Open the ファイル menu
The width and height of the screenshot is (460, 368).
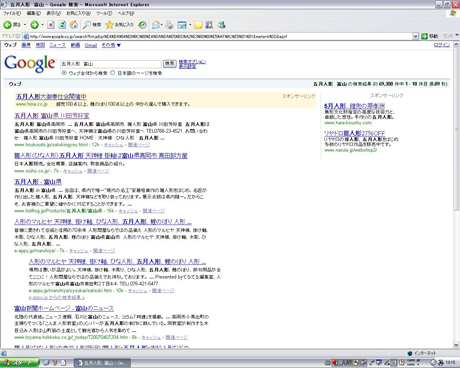coord(12,13)
